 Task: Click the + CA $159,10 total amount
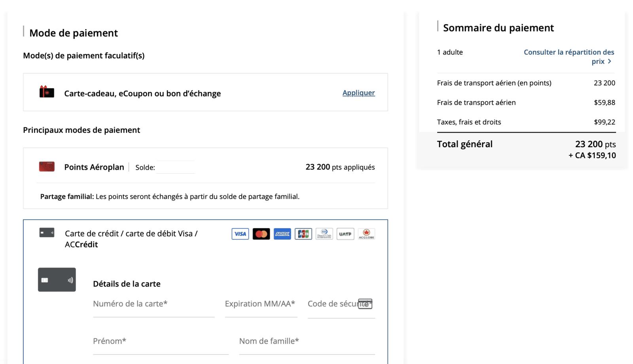click(592, 155)
